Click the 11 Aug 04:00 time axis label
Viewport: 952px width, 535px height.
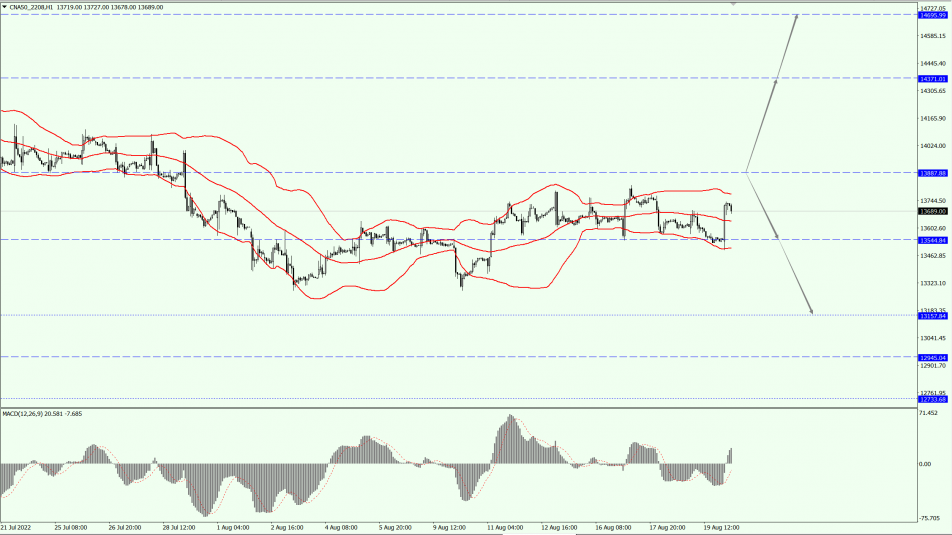(505, 528)
